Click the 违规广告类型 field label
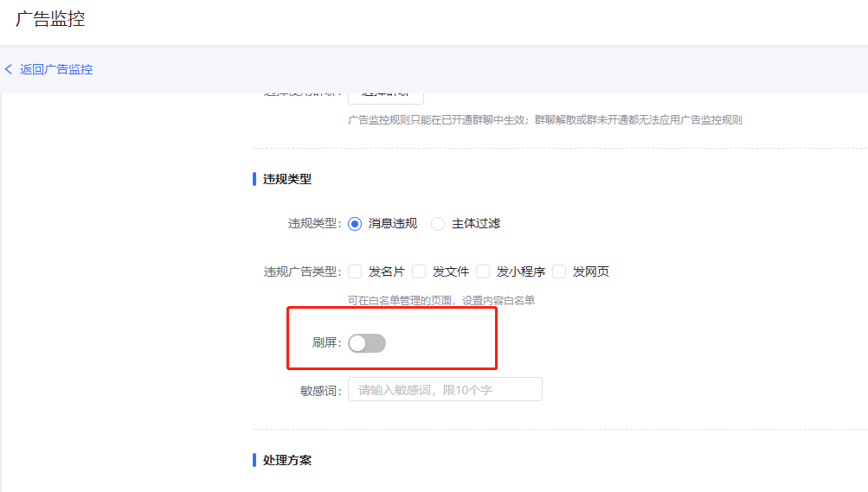 302,272
